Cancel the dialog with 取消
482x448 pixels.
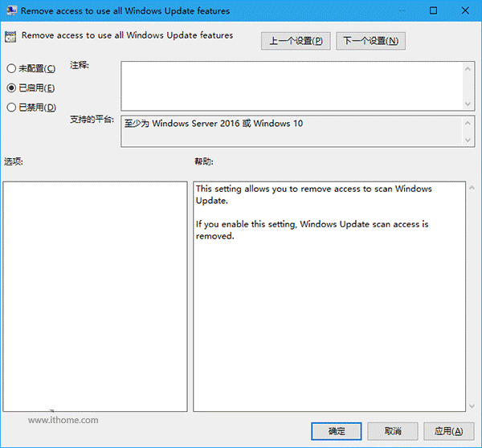click(x=393, y=431)
